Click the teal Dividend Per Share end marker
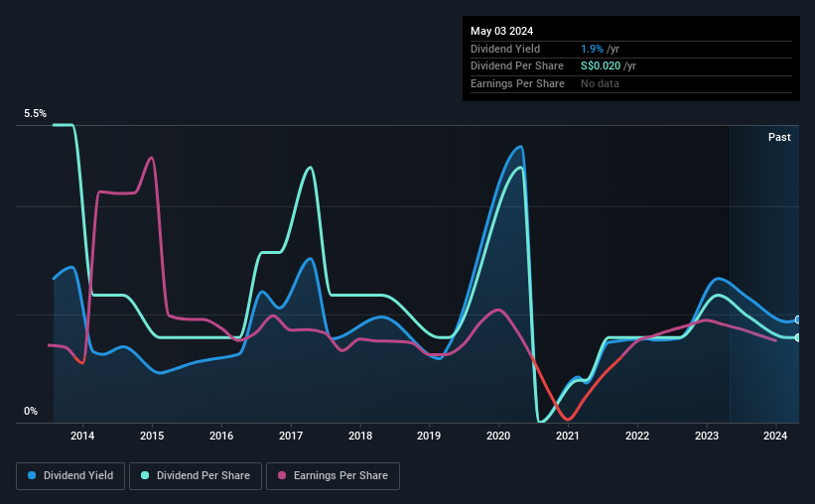Screen dimensions: 815x504 [x=798, y=337]
